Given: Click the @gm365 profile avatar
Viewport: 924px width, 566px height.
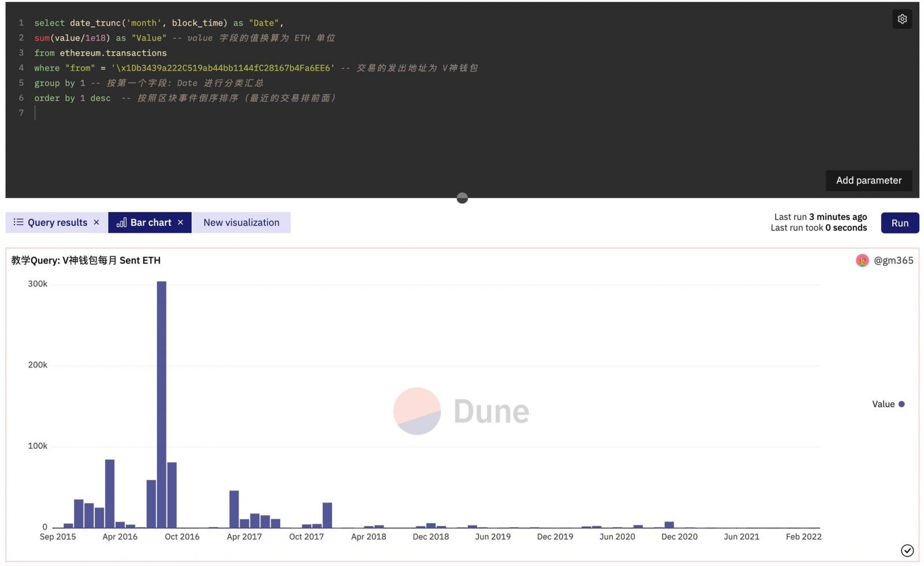Looking at the screenshot, I should coord(862,260).
